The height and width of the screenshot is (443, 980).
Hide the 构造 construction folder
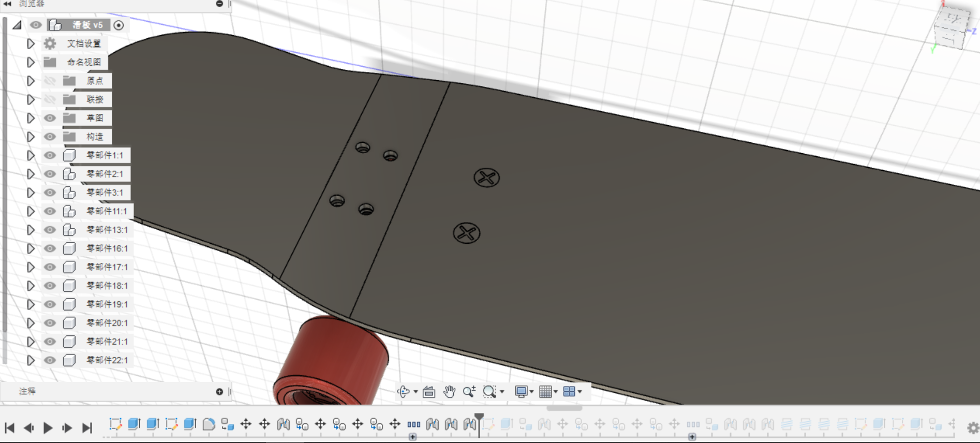click(50, 137)
